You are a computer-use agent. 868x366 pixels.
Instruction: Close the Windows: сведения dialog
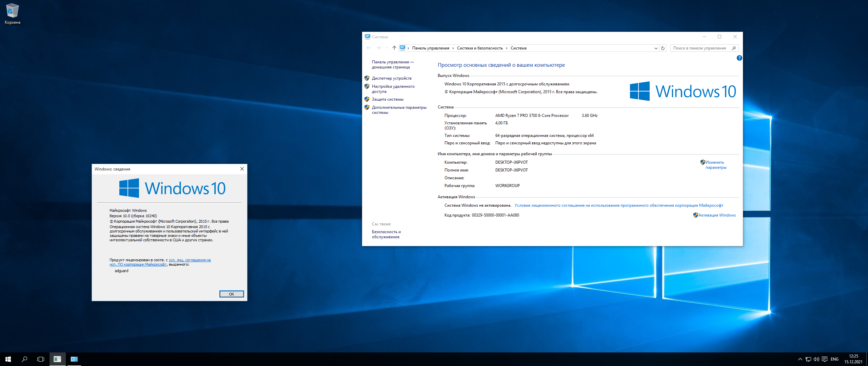point(242,169)
